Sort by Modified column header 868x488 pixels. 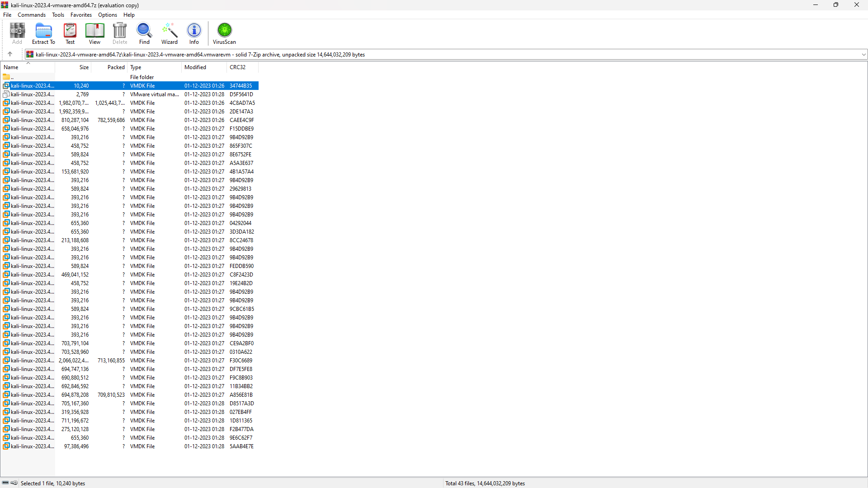pos(204,67)
